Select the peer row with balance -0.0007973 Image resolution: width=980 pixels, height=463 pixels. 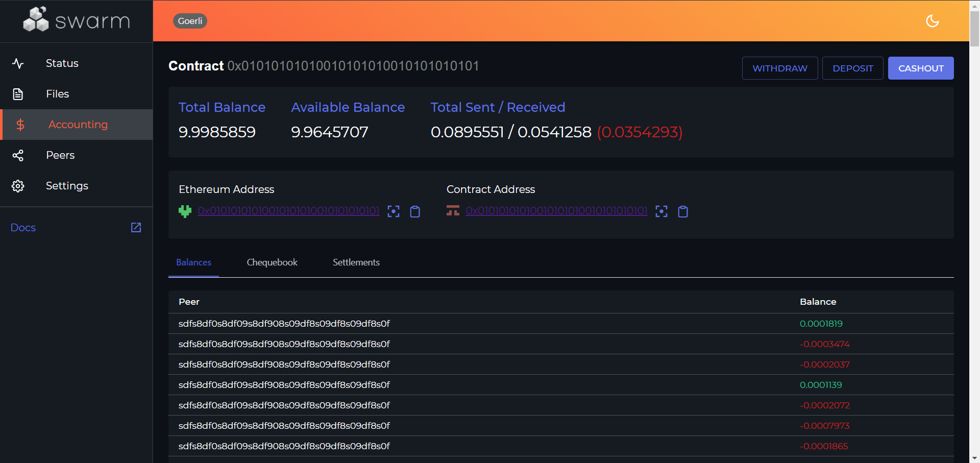[x=561, y=426]
